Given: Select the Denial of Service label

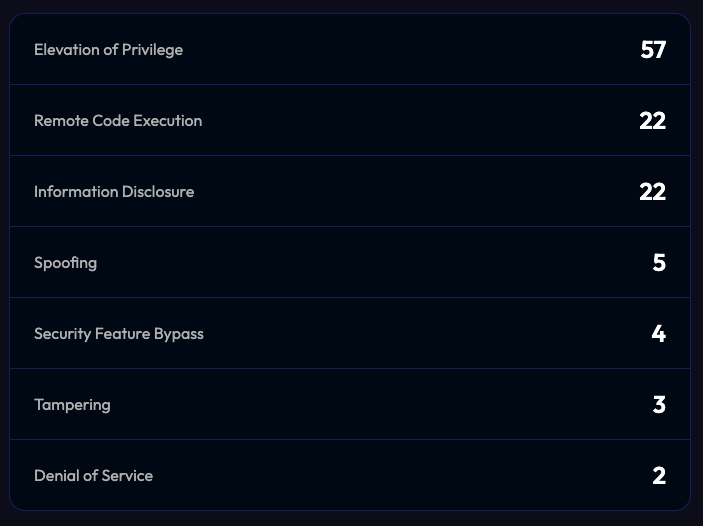Looking at the screenshot, I should pos(93,476).
